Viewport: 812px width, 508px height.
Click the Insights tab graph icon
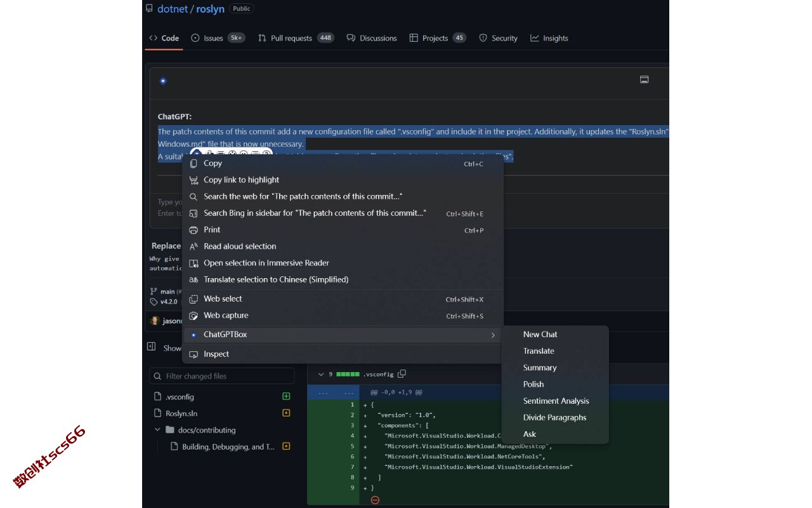[x=535, y=38]
